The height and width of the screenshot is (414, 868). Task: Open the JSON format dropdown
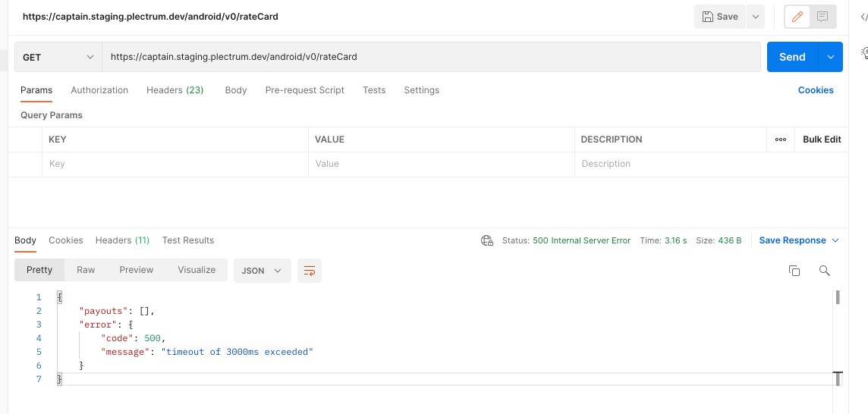coord(262,271)
